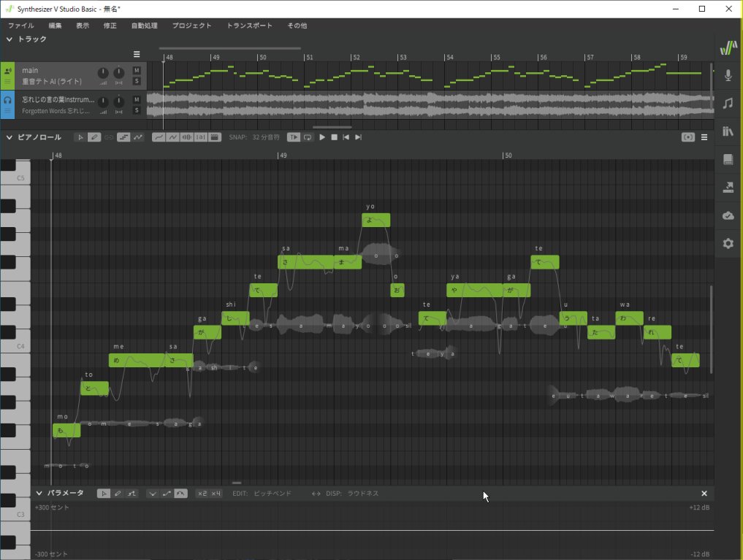
Task: Adjust instrumental track volume knob
Action: pyautogui.click(x=103, y=101)
